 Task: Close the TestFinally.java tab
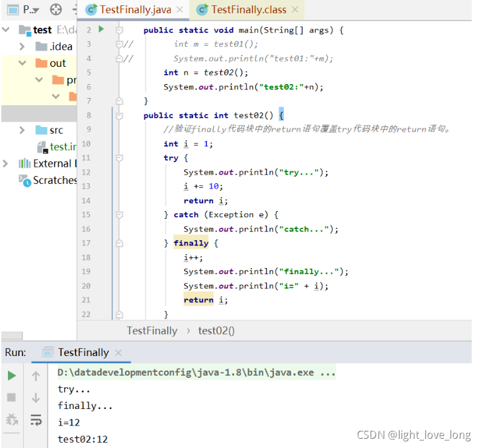tap(180, 10)
